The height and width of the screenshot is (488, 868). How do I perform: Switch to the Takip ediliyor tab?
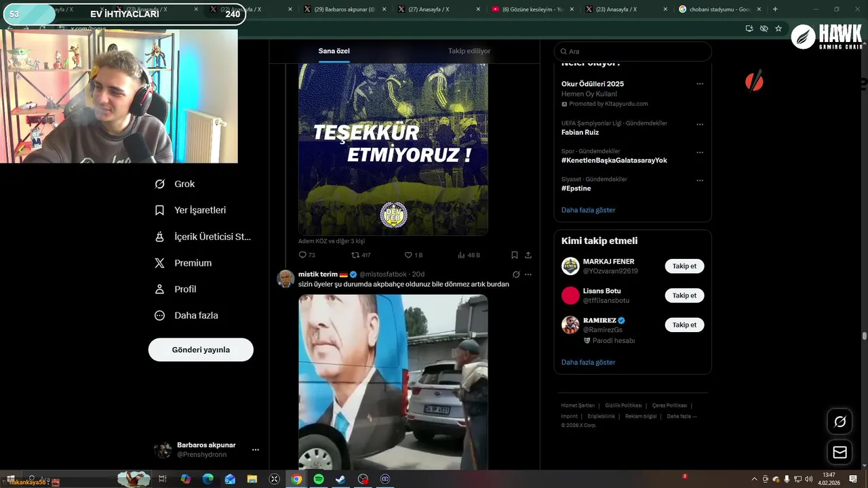click(x=469, y=51)
